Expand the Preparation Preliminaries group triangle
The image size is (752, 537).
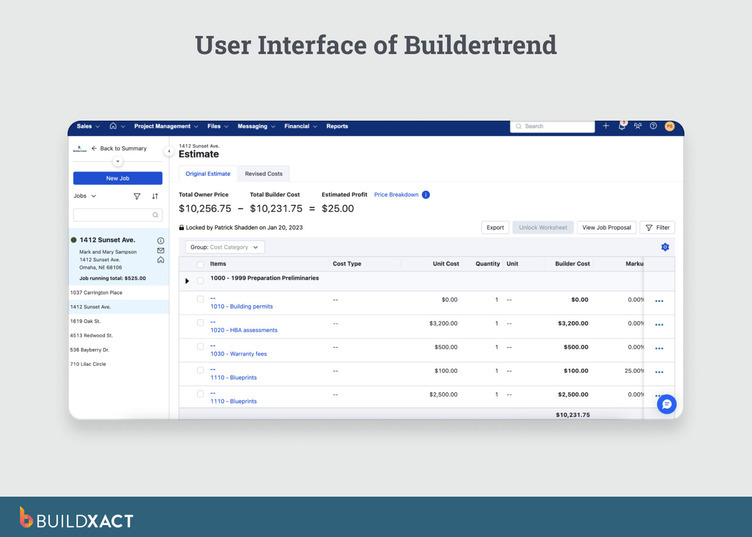187,281
